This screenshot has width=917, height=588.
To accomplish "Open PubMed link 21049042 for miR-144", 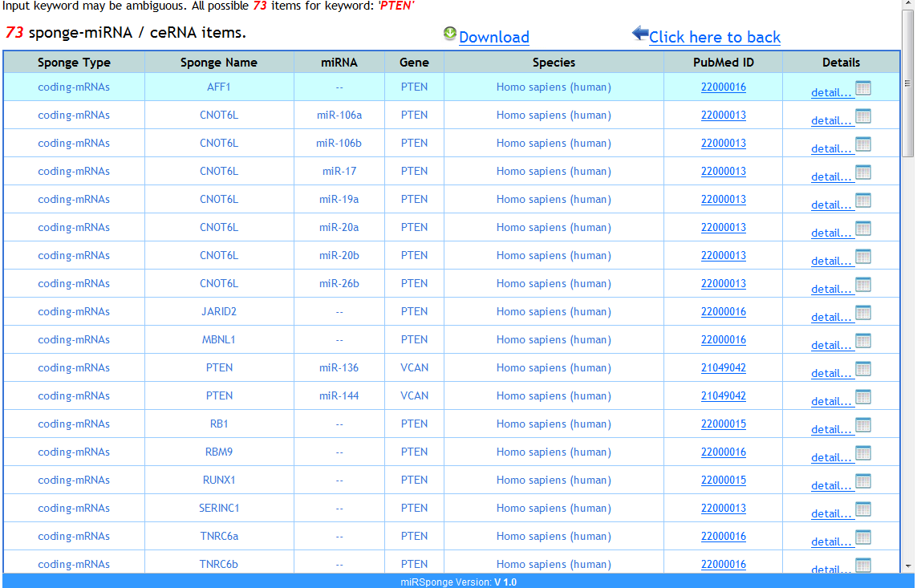I will click(x=723, y=395).
